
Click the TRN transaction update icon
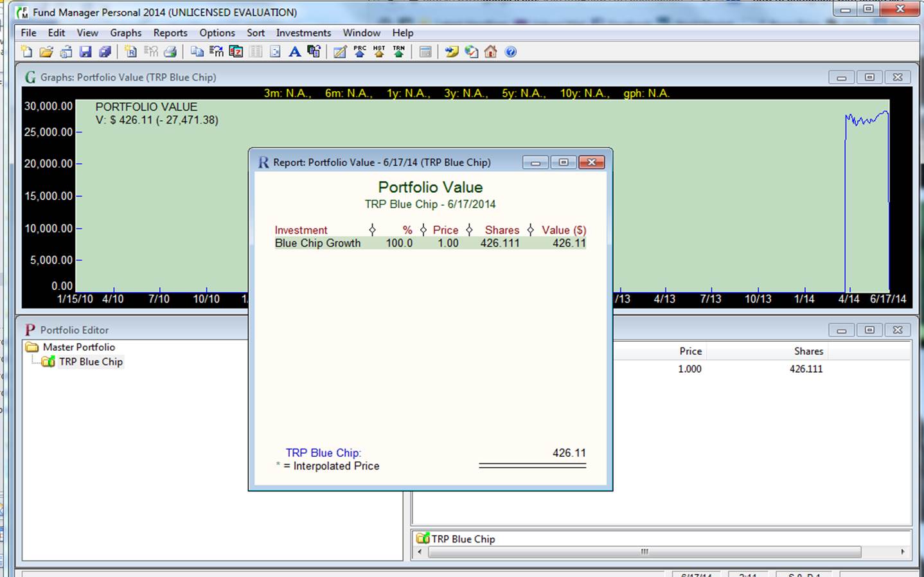tap(399, 52)
